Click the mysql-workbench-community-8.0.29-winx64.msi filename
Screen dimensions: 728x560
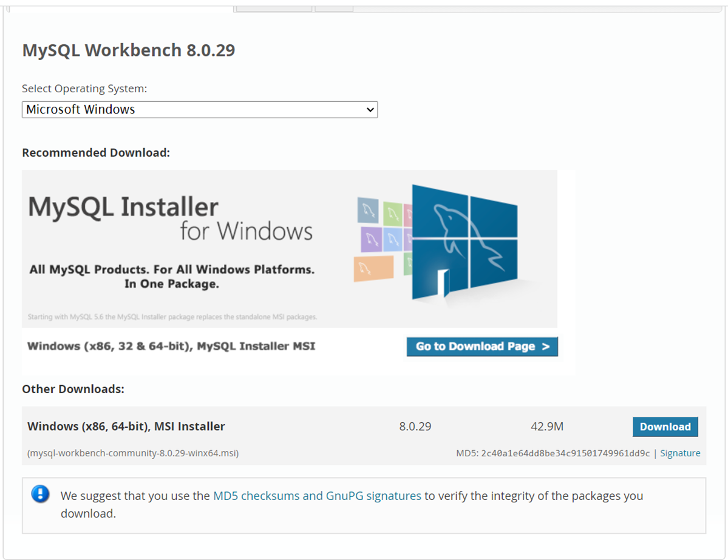[133, 453]
